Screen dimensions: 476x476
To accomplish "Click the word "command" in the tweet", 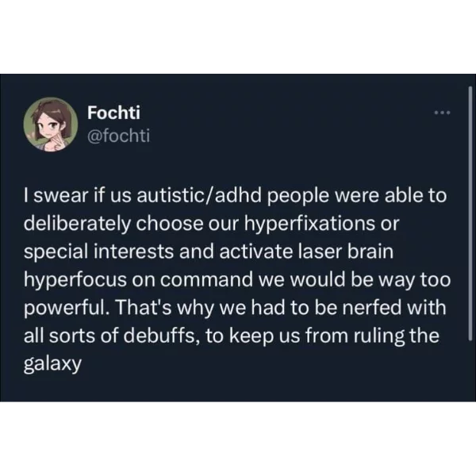I will point(206,280).
